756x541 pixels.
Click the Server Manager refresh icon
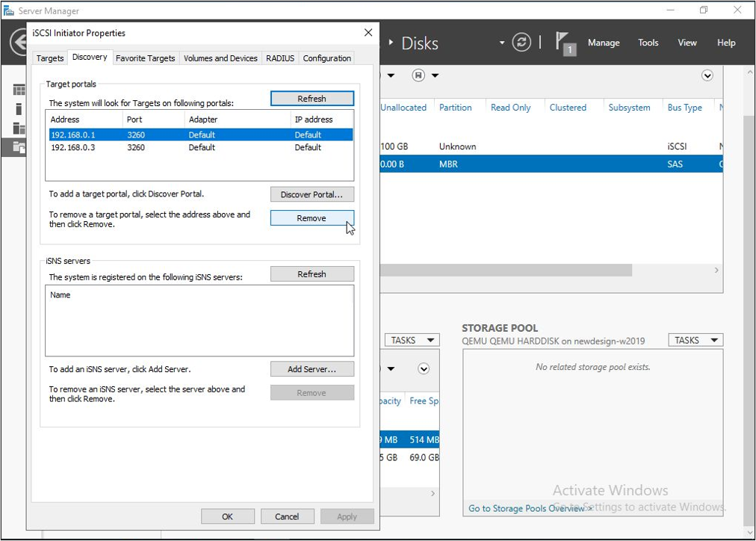(x=521, y=43)
